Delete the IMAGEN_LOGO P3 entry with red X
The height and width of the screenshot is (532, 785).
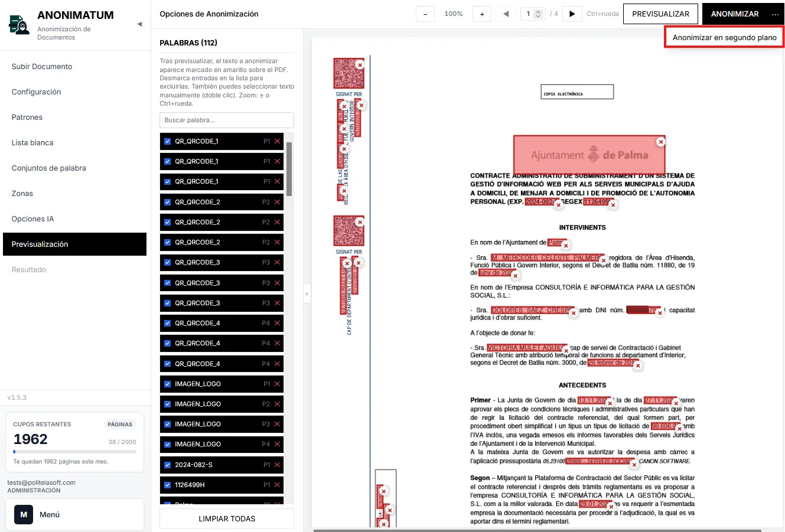pos(277,424)
